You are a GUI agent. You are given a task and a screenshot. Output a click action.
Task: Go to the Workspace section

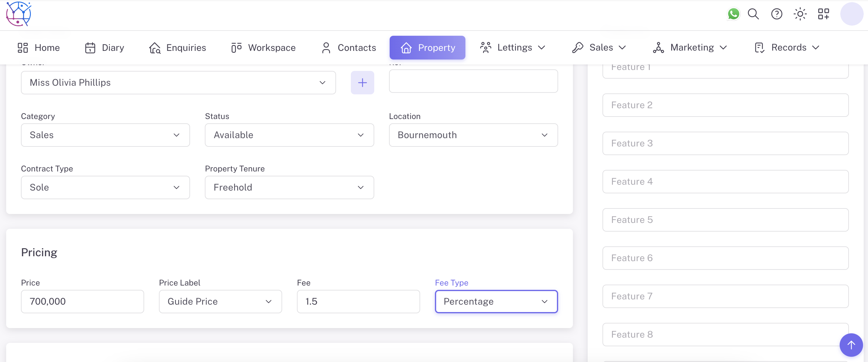coord(263,47)
